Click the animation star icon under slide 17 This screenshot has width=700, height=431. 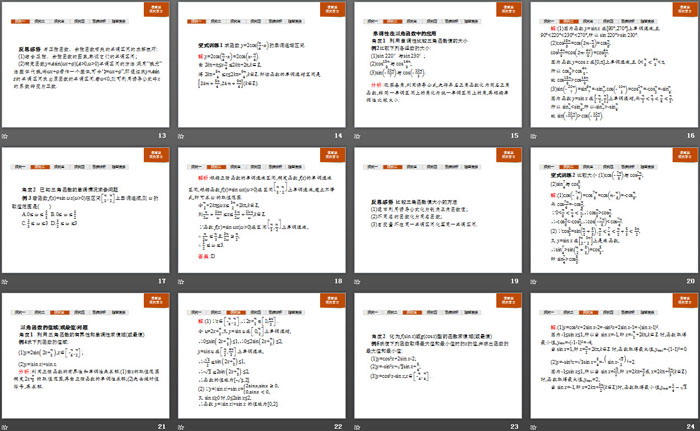point(7,282)
